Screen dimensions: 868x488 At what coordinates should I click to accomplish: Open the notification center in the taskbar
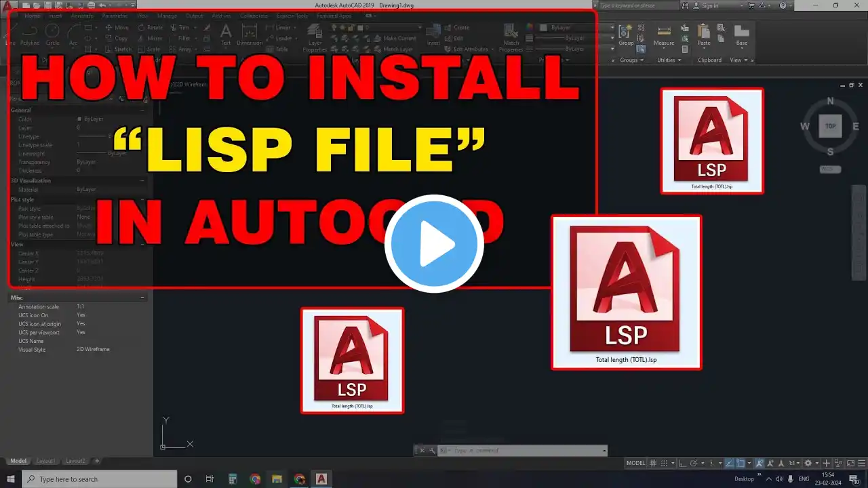coord(854,479)
